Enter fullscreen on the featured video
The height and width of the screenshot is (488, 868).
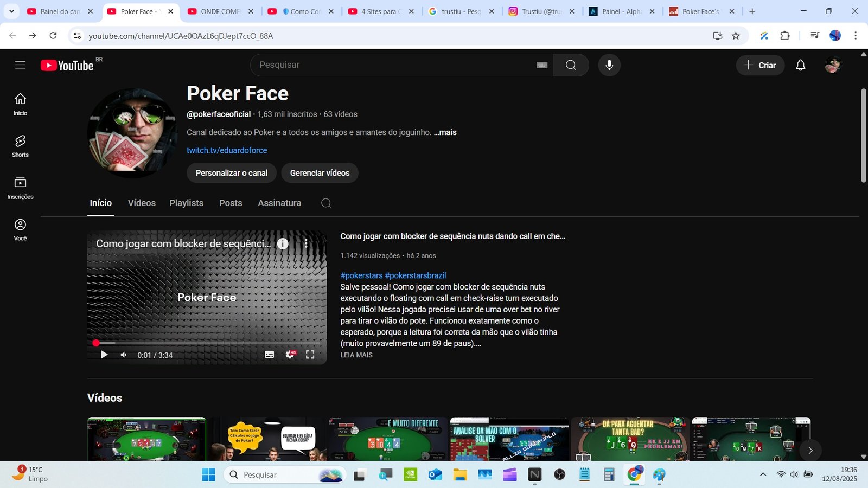310,355
